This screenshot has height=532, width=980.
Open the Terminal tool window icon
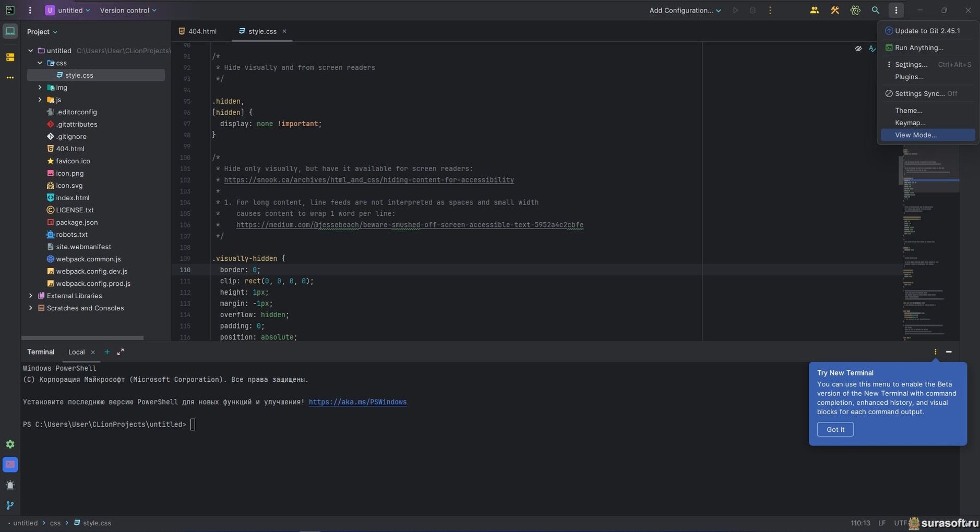coord(10,465)
